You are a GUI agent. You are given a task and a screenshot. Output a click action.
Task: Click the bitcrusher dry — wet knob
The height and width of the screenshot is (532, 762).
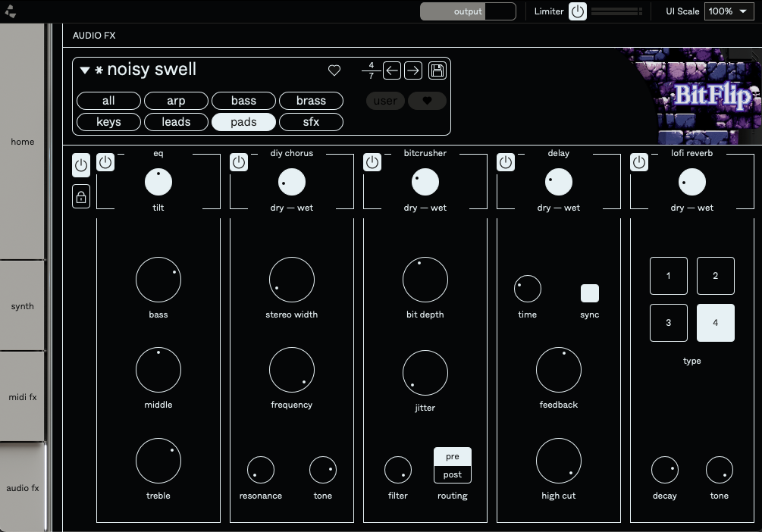click(x=425, y=182)
